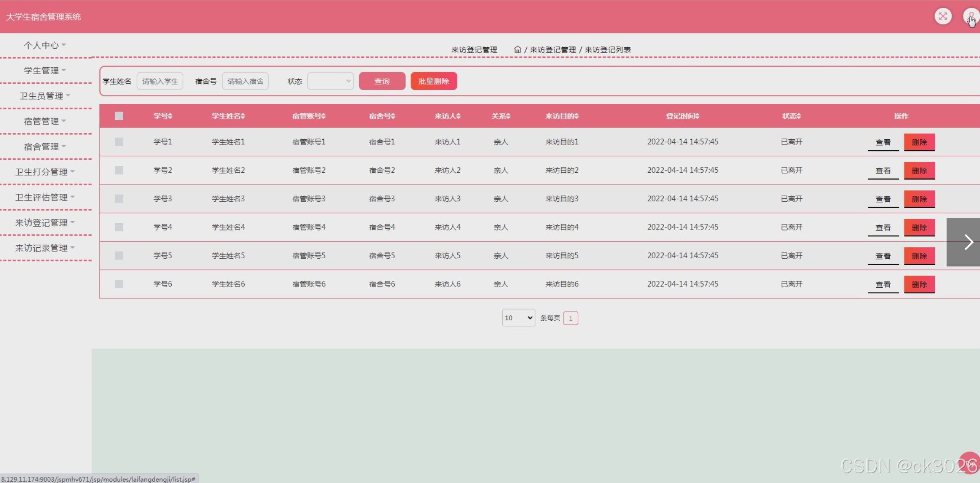Click the home icon in breadcrumb
Screen dimensions: 980x483
pos(517,49)
